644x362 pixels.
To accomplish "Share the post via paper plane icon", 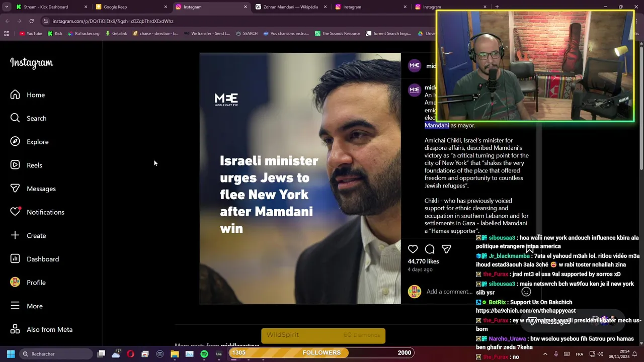I will 446,249.
